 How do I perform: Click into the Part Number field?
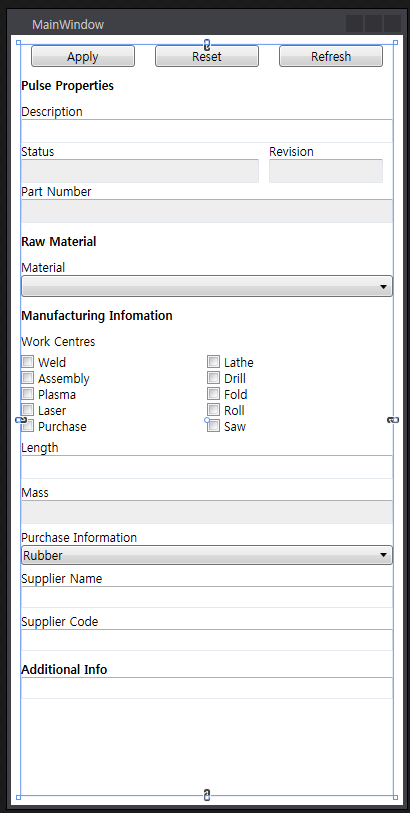pos(207,211)
